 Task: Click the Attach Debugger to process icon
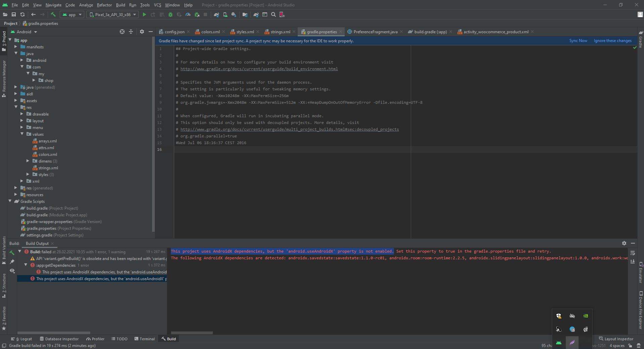(197, 14)
